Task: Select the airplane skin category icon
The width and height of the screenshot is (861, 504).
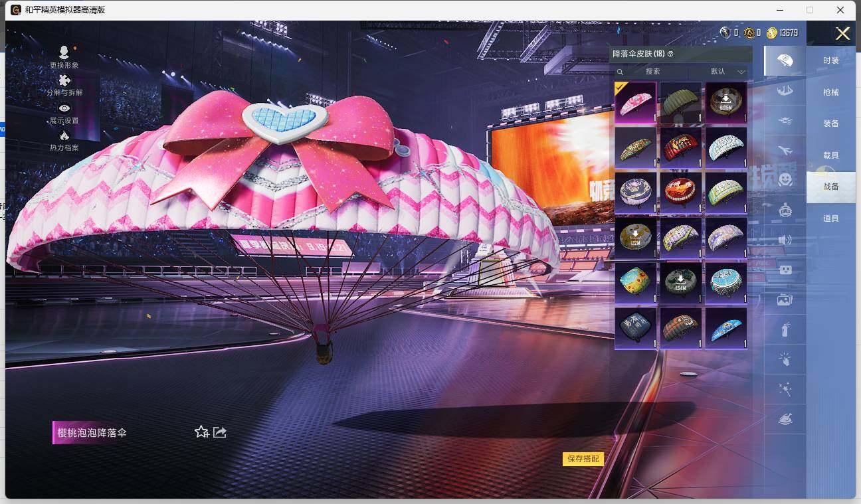Action: click(785, 151)
